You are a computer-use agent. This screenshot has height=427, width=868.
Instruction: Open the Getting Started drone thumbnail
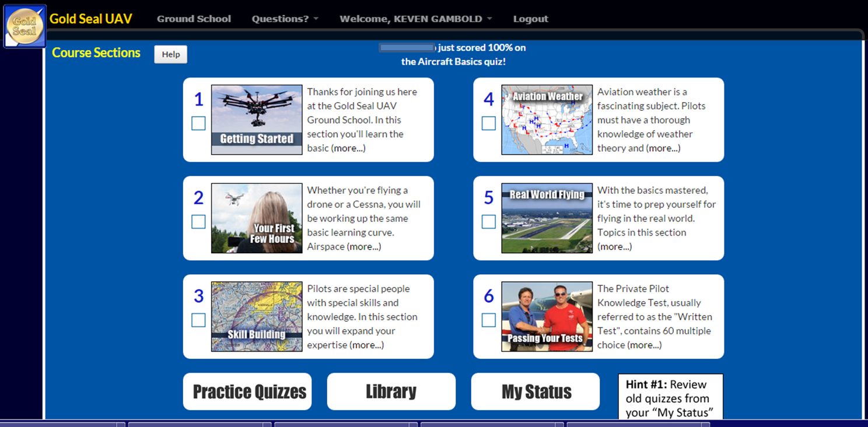pos(256,120)
